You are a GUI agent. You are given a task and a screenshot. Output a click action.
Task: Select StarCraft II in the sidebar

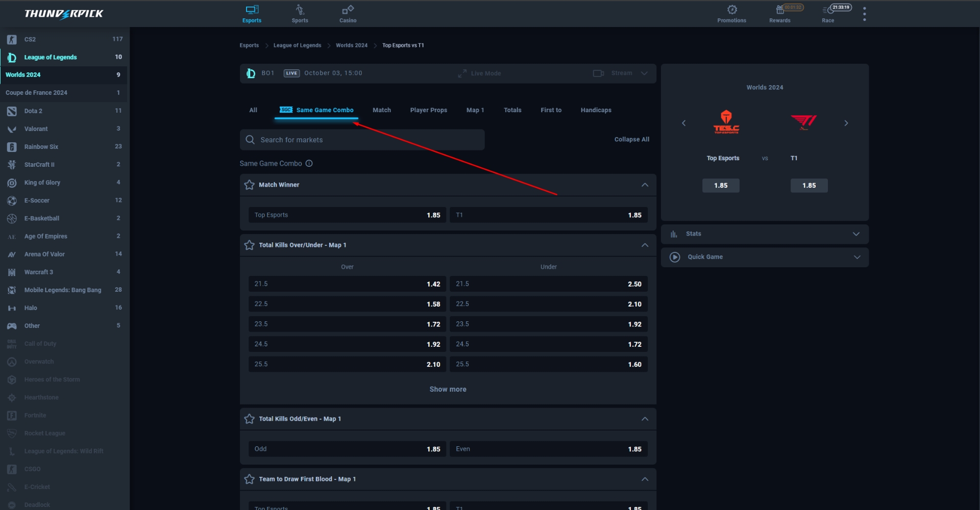64,165
